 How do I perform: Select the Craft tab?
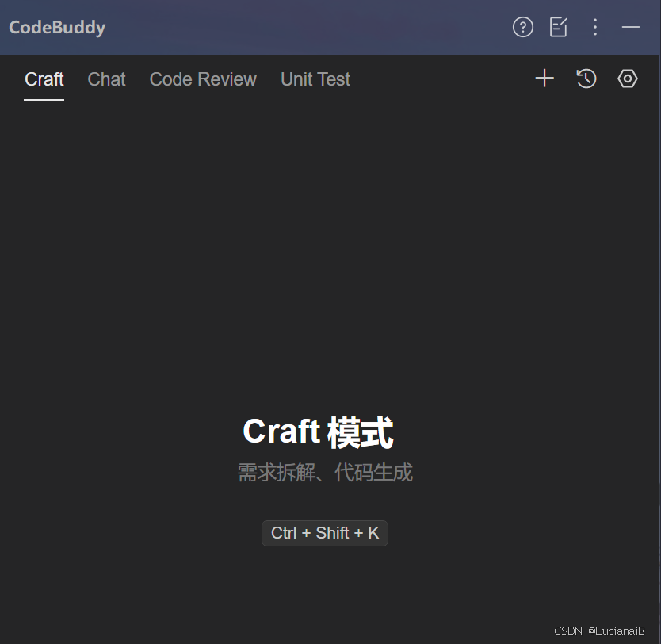click(x=44, y=79)
